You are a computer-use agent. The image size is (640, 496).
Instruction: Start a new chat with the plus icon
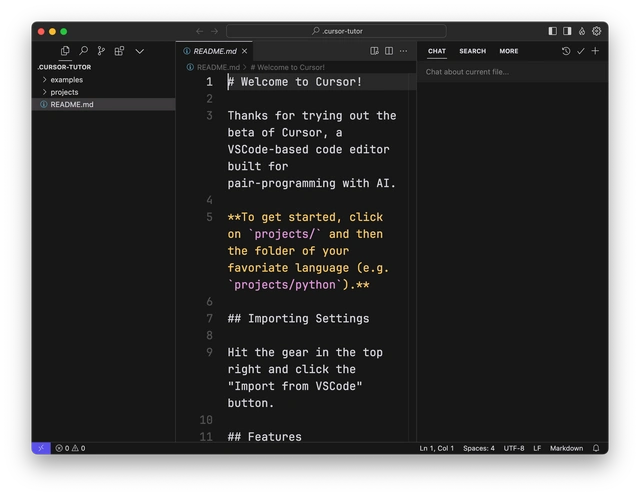coord(596,51)
